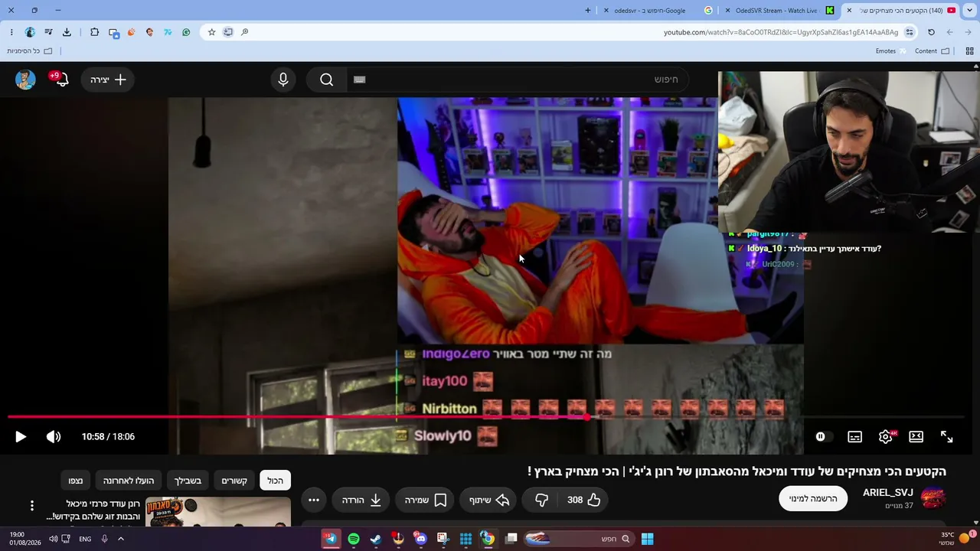The width and height of the screenshot is (980, 551).
Task: Show hidden system tray icons
Action: click(x=120, y=539)
